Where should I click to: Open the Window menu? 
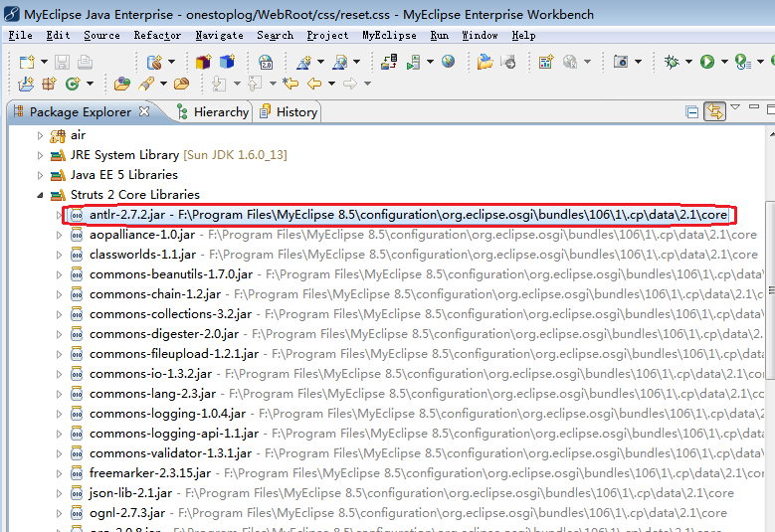pyautogui.click(x=480, y=36)
